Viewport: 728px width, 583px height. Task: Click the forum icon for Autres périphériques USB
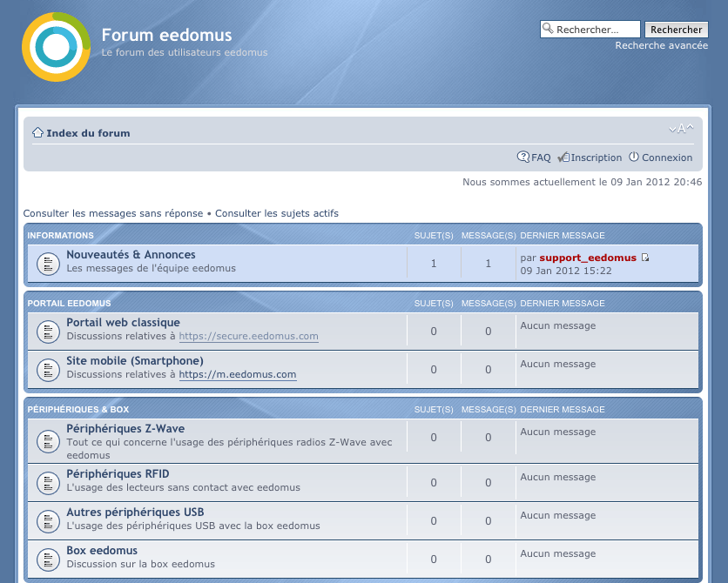48,521
